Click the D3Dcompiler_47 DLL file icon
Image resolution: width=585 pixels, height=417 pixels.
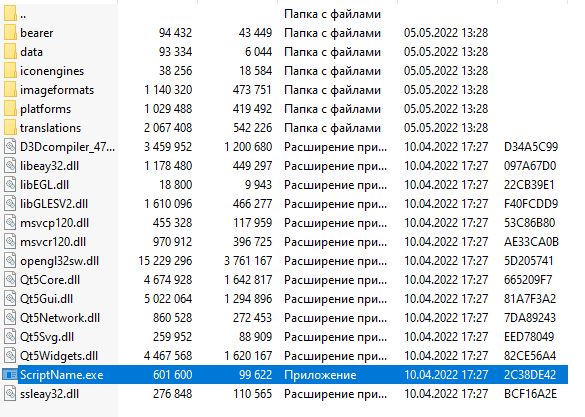pyautogui.click(x=10, y=147)
